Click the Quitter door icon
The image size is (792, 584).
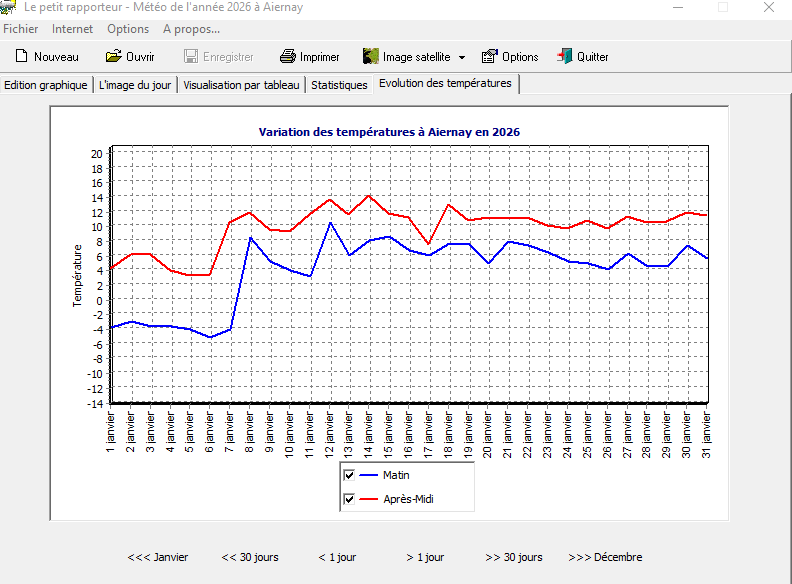pyautogui.click(x=565, y=57)
